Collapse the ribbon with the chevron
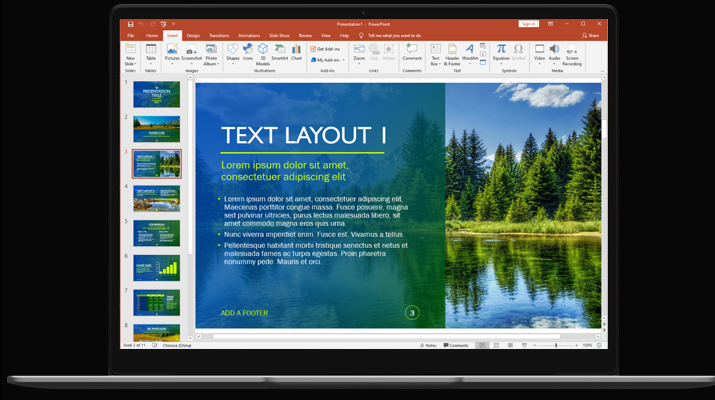Image resolution: width=715 pixels, height=400 pixels. (x=602, y=71)
